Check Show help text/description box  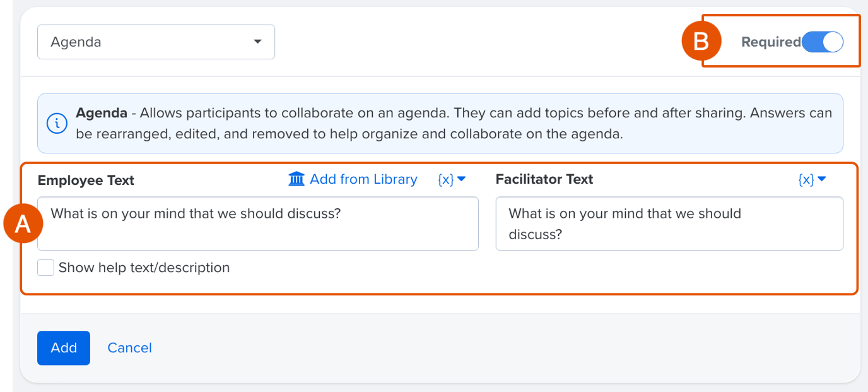point(45,268)
